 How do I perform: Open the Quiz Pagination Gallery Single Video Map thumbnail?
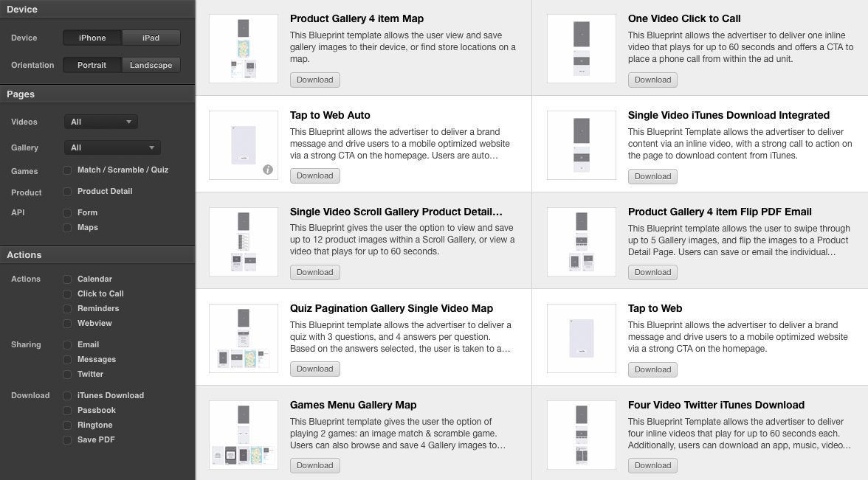244,338
